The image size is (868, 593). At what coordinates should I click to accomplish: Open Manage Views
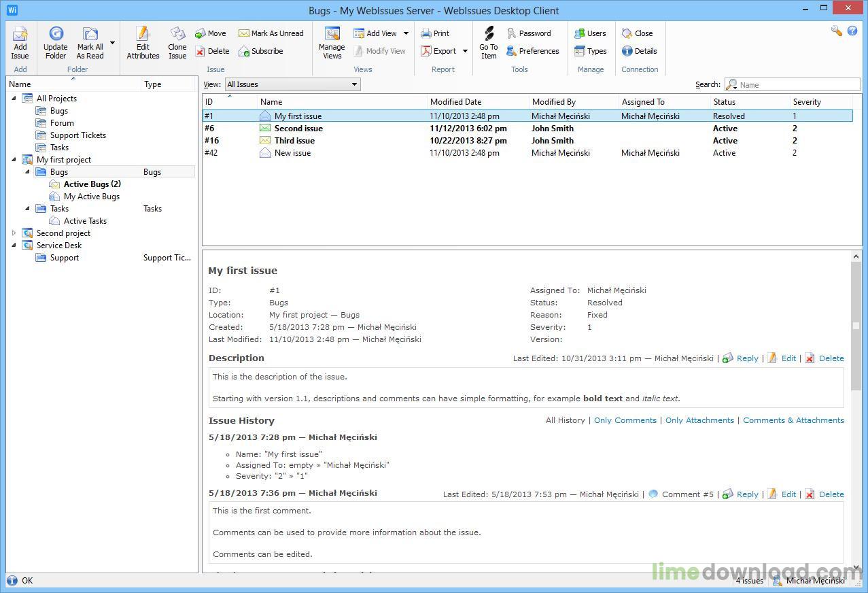point(332,43)
